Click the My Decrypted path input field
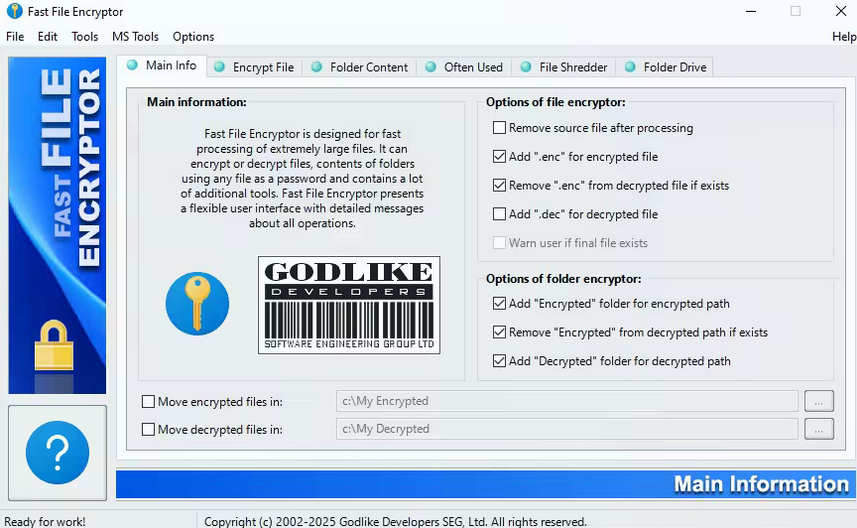Screen dimensions: 857x528 [x=566, y=429]
